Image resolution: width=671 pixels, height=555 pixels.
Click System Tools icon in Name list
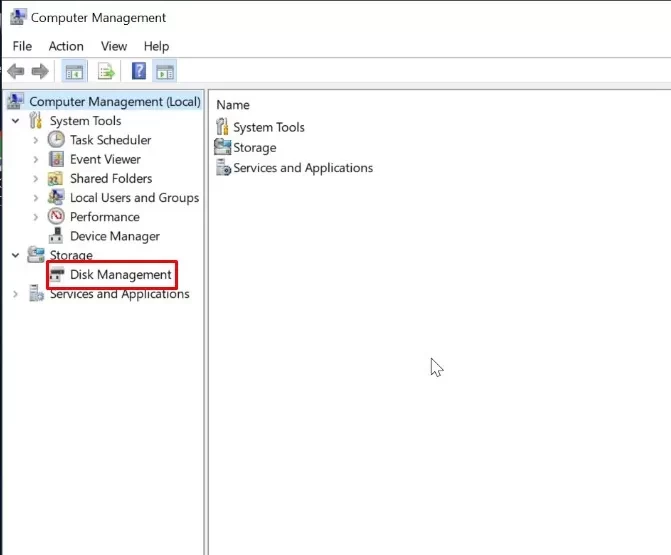coord(222,127)
